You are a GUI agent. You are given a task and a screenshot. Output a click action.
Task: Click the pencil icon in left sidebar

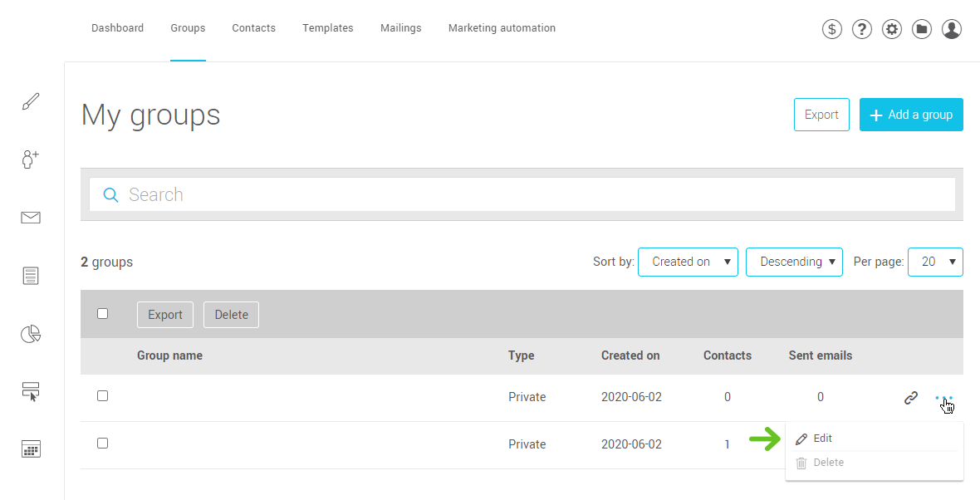click(31, 102)
